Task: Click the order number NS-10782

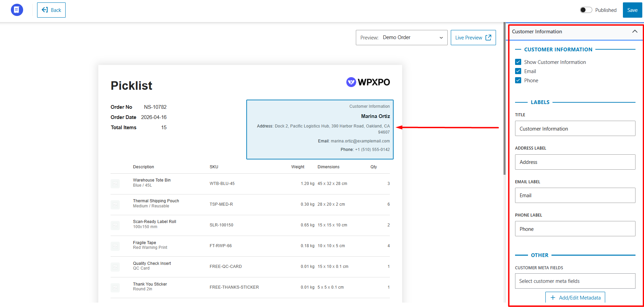Action: pyautogui.click(x=155, y=107)
